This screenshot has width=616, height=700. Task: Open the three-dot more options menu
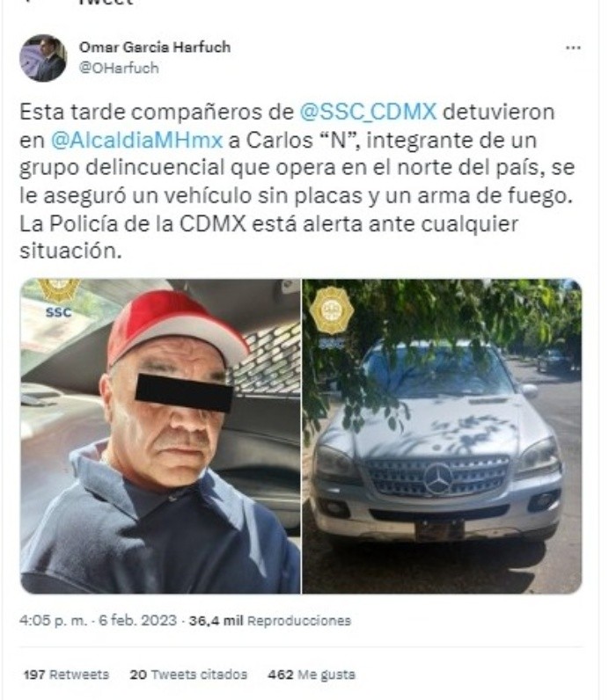[x=573, y=47]
